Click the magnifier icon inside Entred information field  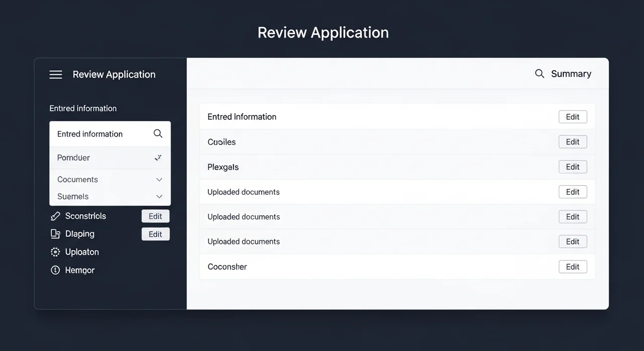158,134
